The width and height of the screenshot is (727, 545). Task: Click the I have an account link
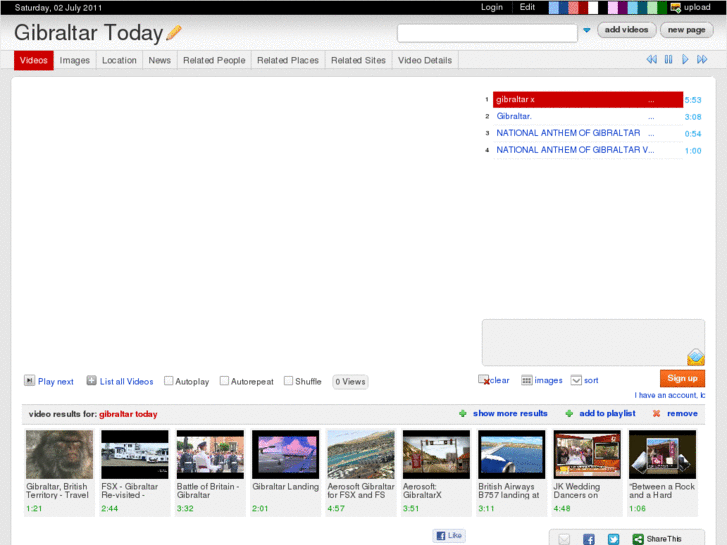tap(670, 395)
